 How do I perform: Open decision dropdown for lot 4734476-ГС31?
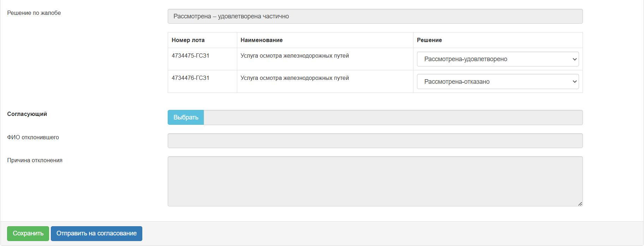498,82
